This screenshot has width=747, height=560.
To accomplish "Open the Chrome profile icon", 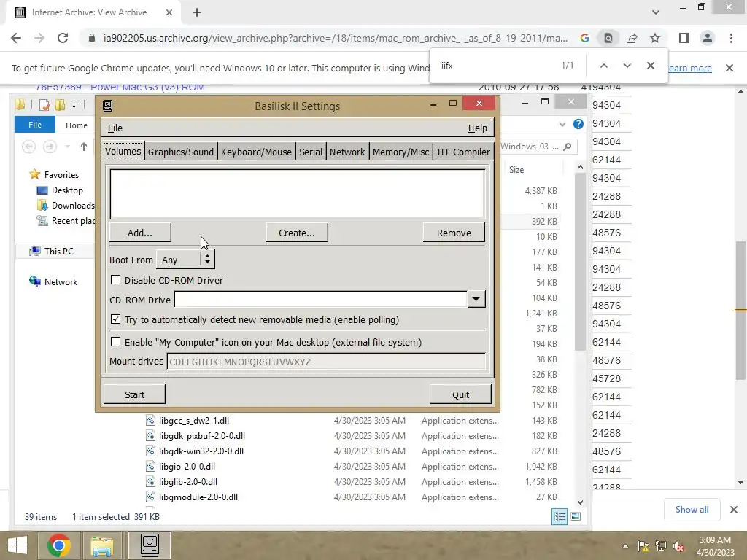I will click(708, 38).
